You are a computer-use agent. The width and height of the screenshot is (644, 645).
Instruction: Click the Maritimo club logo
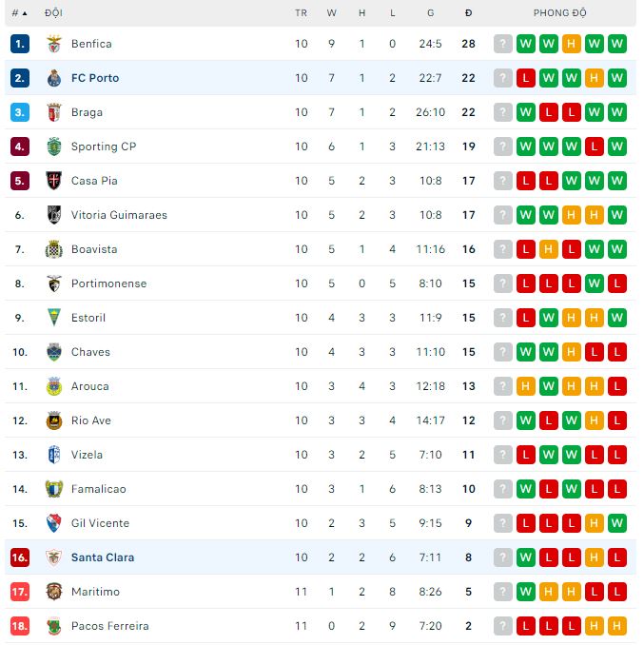(x=53, y=592)
